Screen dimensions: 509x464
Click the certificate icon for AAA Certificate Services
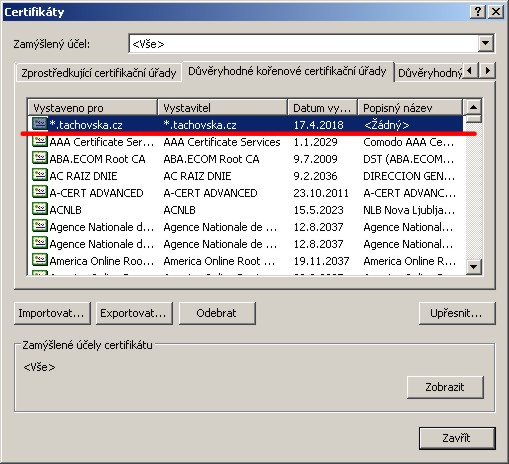pyautogui.click(x=40, y=141)
